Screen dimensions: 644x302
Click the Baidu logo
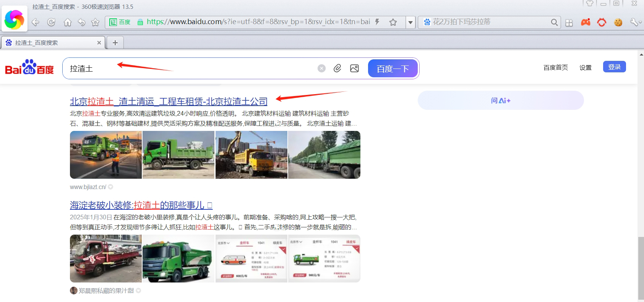click(29, 67)
